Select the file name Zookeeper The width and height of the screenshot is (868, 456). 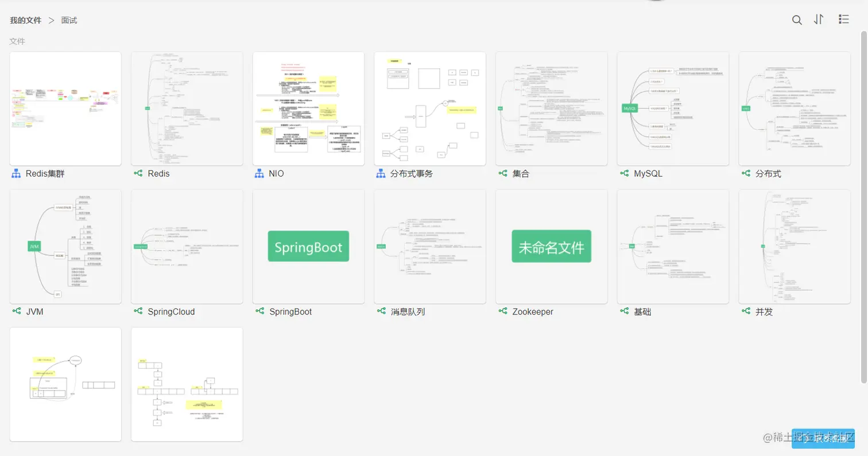click(x=533, y=311)
